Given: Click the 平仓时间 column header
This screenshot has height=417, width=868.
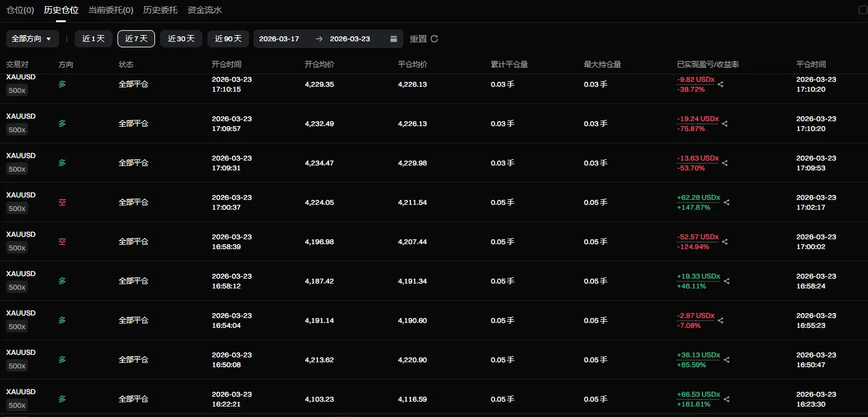Looking at the screenshot, I should [811, 65].
